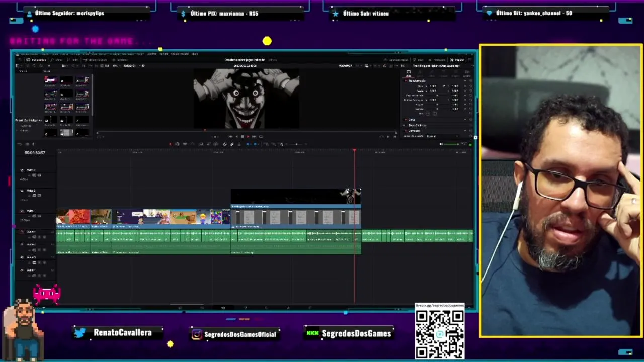The image size is (644, 362).
Task: Click the Zoom X value field
Action: pyautogui.click(x=433, y=86)
